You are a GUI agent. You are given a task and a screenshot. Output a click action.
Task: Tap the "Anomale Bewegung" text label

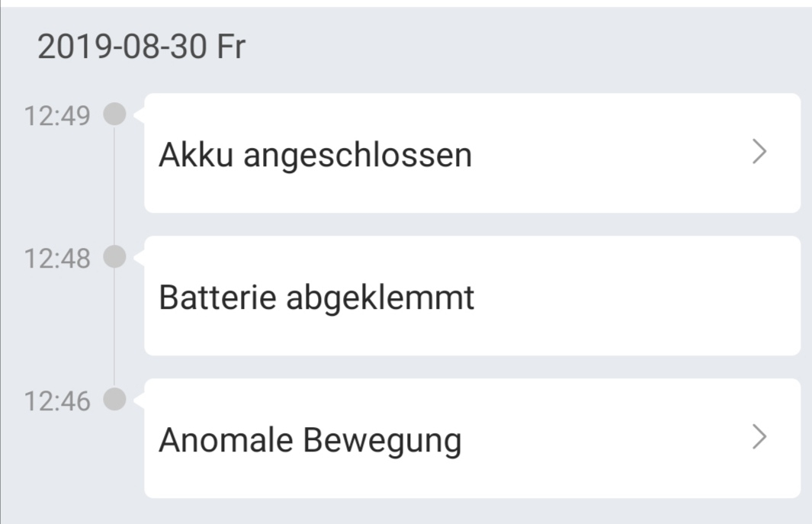tap(310, 440)
